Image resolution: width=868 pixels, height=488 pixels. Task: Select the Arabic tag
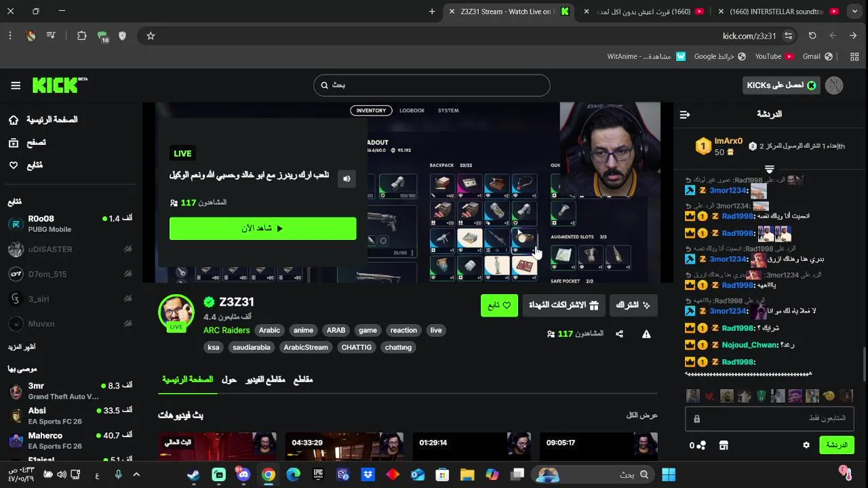coord(269,330)
